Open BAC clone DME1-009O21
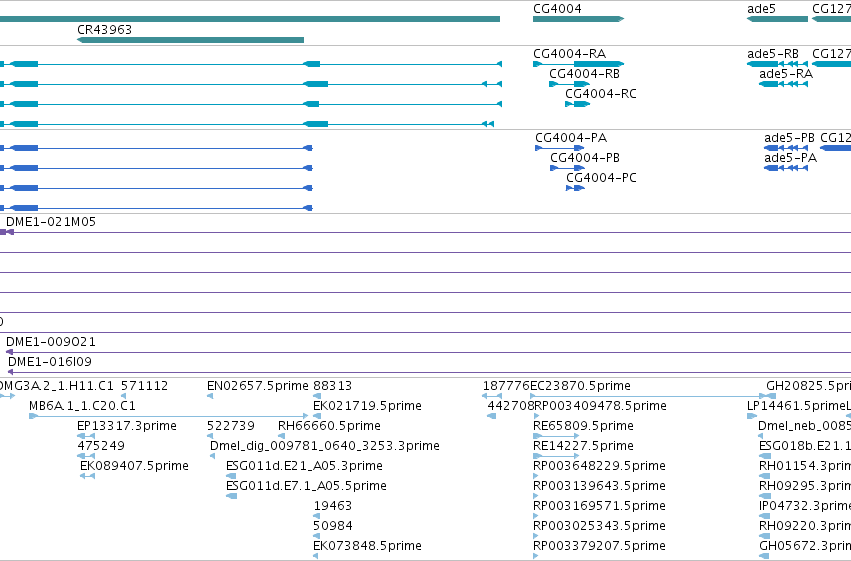Image resolution: width=851 pixels, height=561 pixels. click(50, 342)
